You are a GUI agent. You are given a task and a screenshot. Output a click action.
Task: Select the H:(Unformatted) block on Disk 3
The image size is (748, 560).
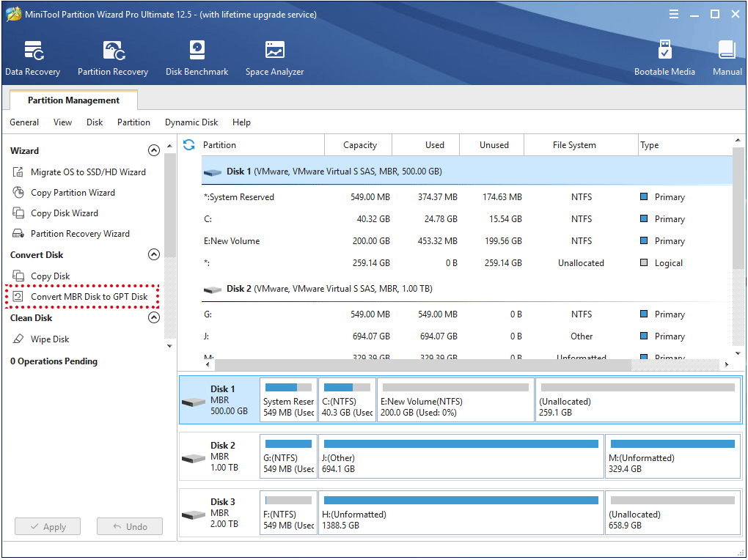(x=461, y=513)
